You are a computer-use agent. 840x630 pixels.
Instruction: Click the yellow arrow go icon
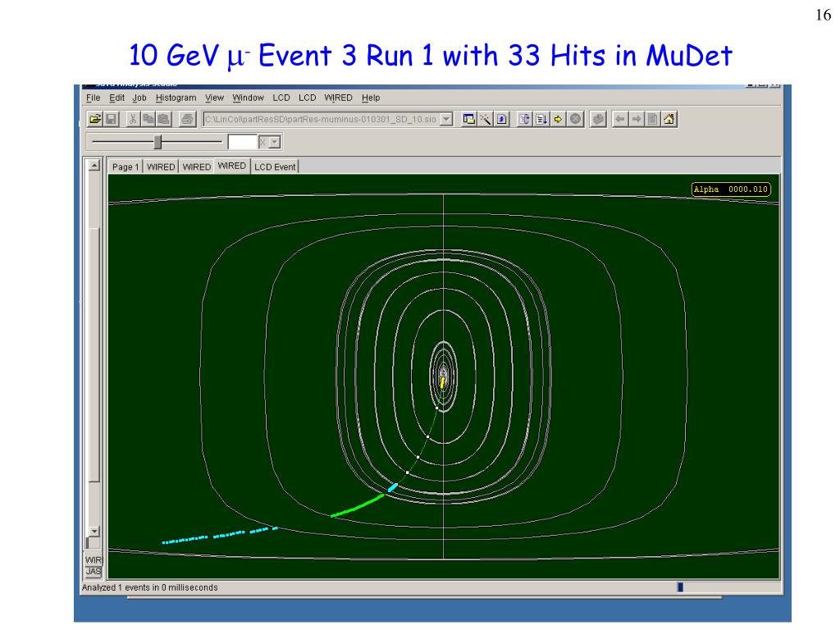click(558, 119)
